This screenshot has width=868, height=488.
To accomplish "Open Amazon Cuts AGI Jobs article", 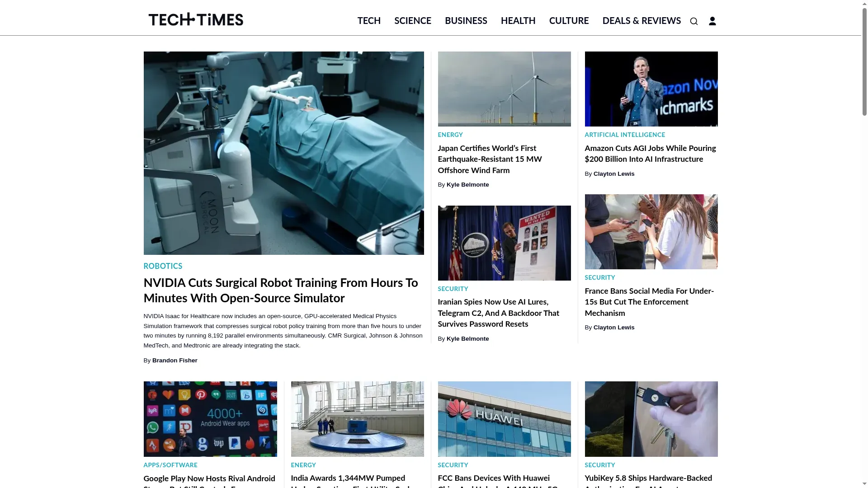I will (x=650, y=154).
